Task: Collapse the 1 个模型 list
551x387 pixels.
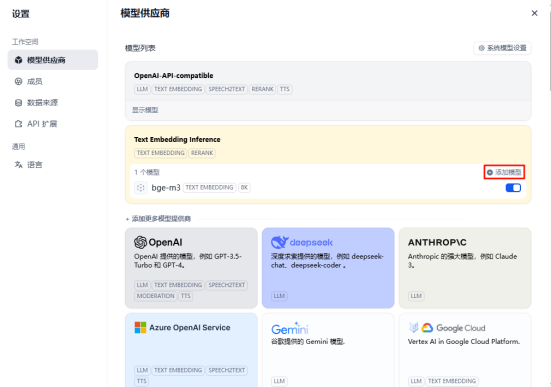Action: [x=147, y=172]
